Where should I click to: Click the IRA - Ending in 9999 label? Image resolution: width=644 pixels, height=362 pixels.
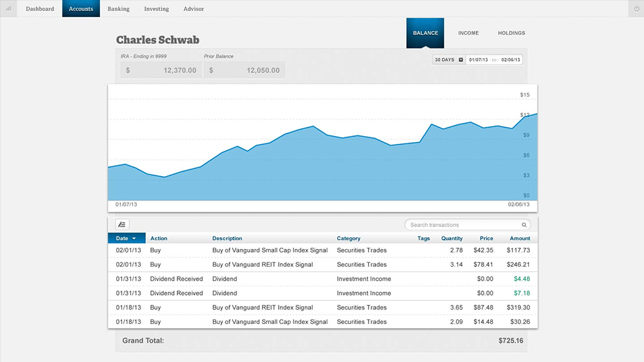click(x=143, y=57)
